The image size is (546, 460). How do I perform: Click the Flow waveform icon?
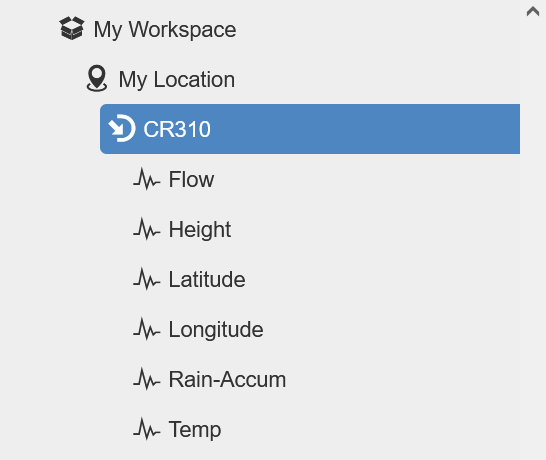pos(147,179)
